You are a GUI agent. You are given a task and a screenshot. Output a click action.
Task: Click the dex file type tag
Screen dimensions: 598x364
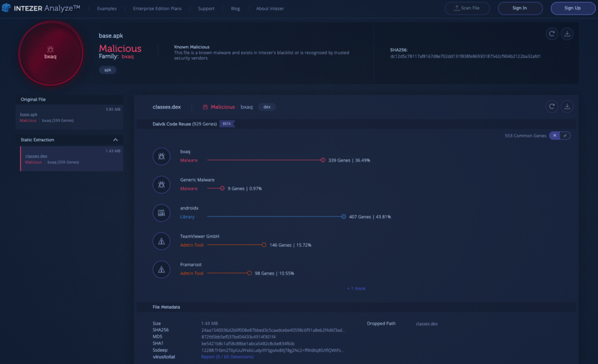267,107
